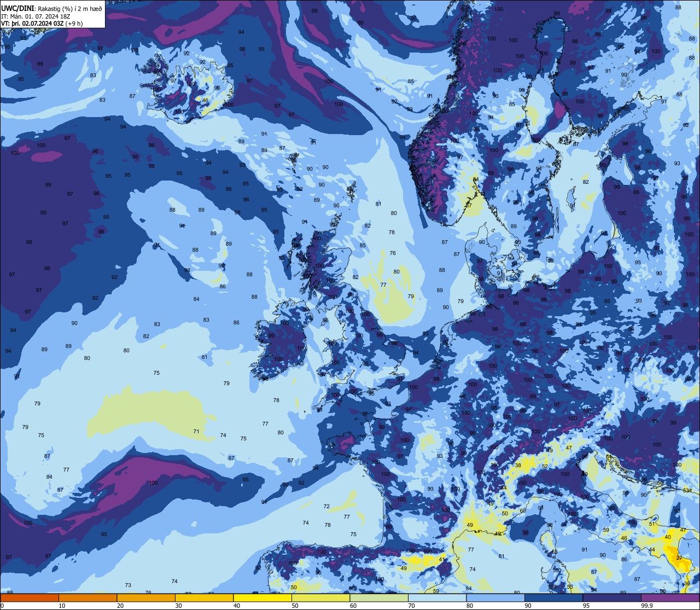
Task: Click the pale blue 70–80 legend swatch
Action: tap(437, 598)
